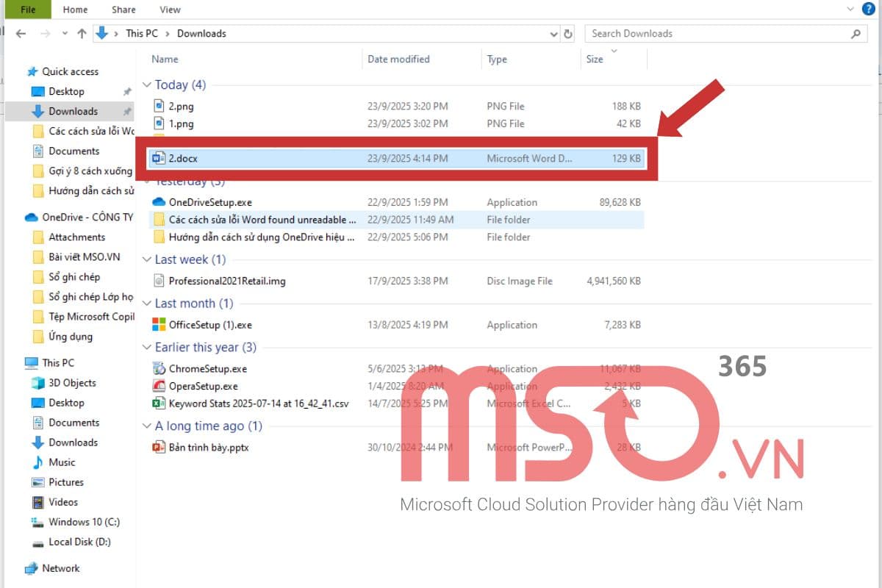
Task: Select the 2.png file icon
Action: coord(159,106)
